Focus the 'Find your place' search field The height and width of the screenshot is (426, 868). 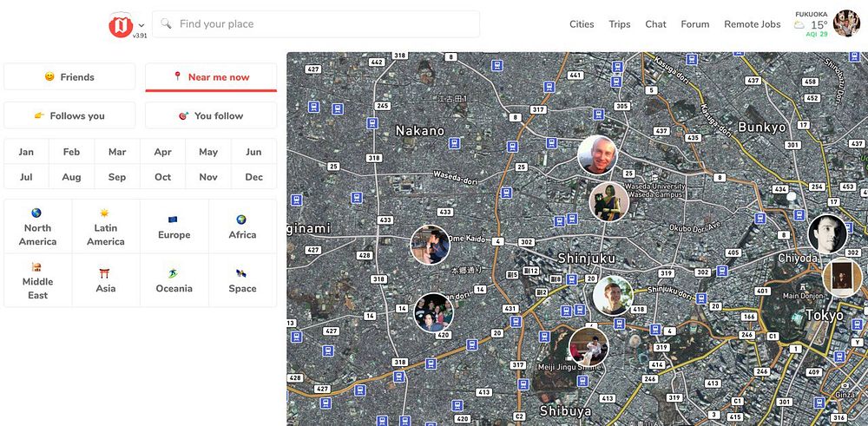point(316,24)
